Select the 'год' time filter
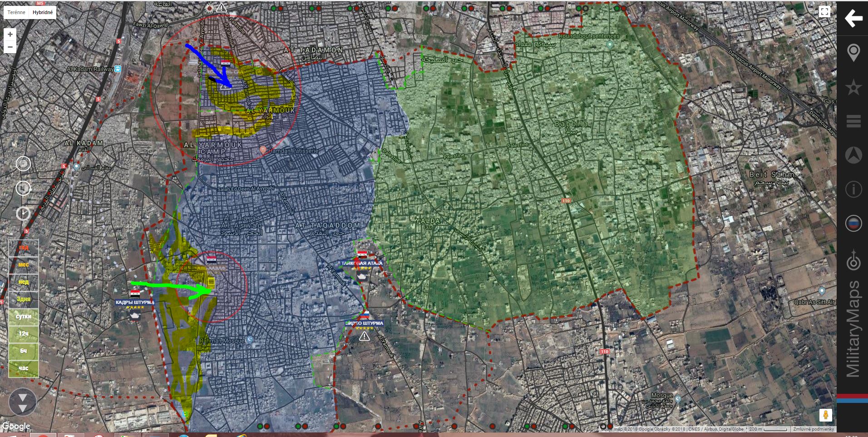The image size is (868, 437). coord(24,248)
